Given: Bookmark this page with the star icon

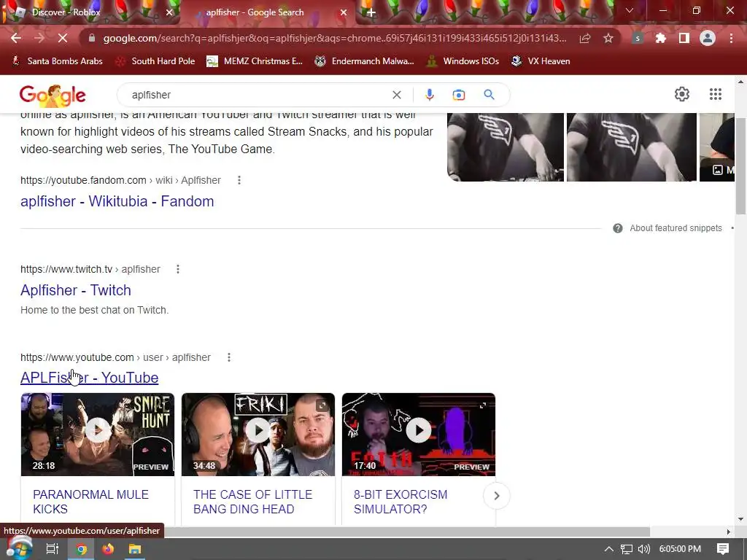Looking at the screenshot, I should click(x=608, y=38).
